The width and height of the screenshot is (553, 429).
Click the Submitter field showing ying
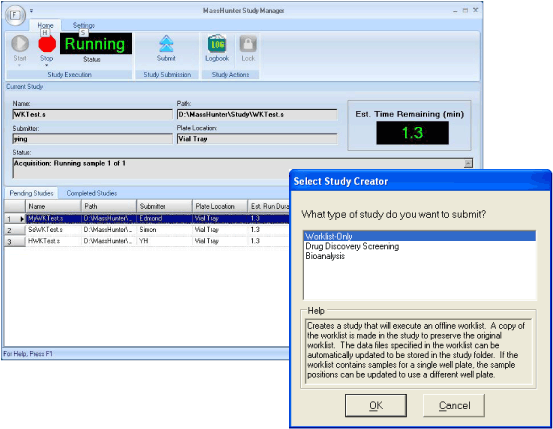tap(92, 139)
